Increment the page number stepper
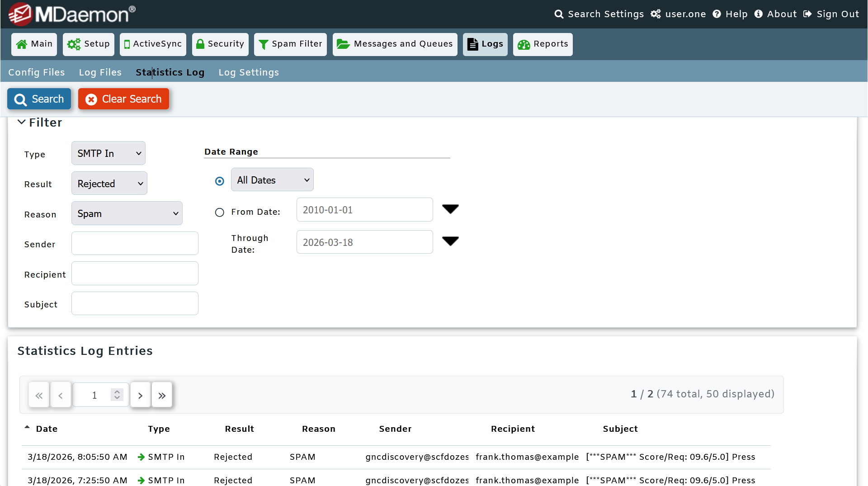Image resolution: width=868 pixels, height=486 pixels. [117, 391]
